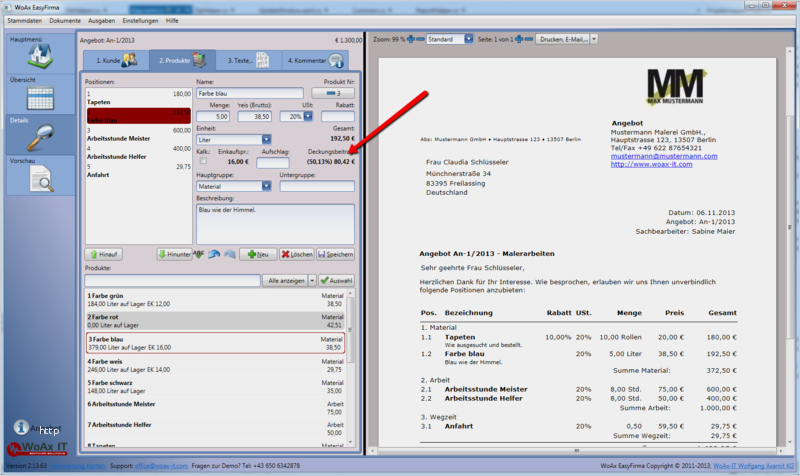The height and width of the screenshot is (476, 800).
Task: Move position down with Hinunter button
Action: tap(174, 254)
